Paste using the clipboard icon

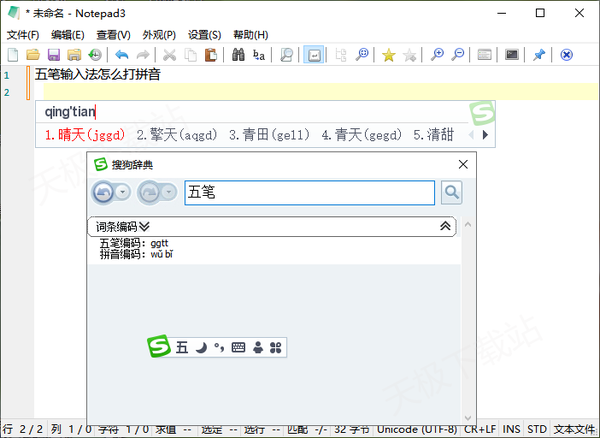coord(211,55)
